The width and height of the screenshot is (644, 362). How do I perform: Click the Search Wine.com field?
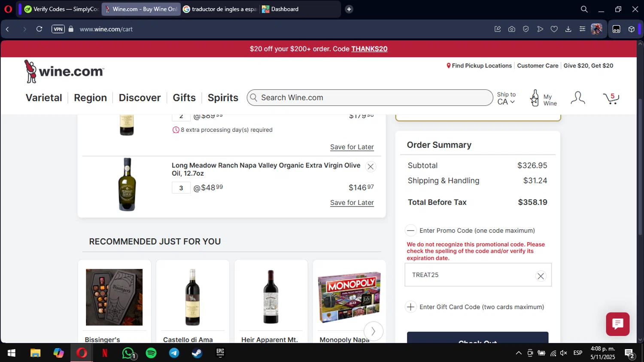(x=370, y=97)
